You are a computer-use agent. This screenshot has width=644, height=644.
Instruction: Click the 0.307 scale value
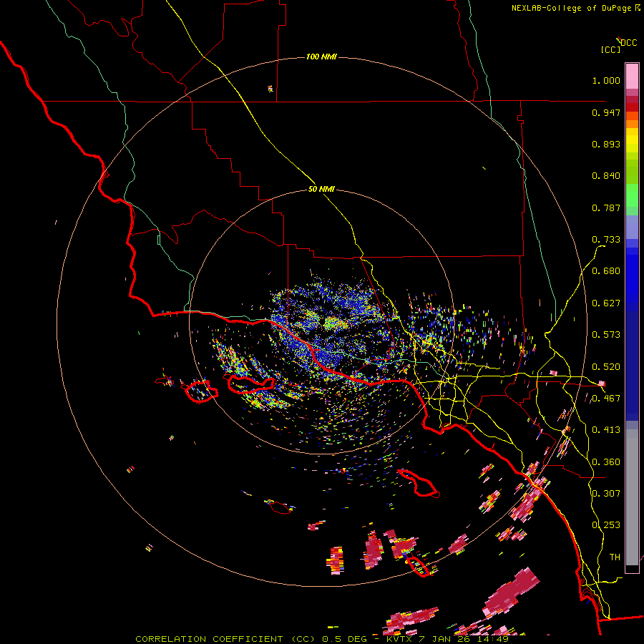pyautogui.click(x=606, y=493)
